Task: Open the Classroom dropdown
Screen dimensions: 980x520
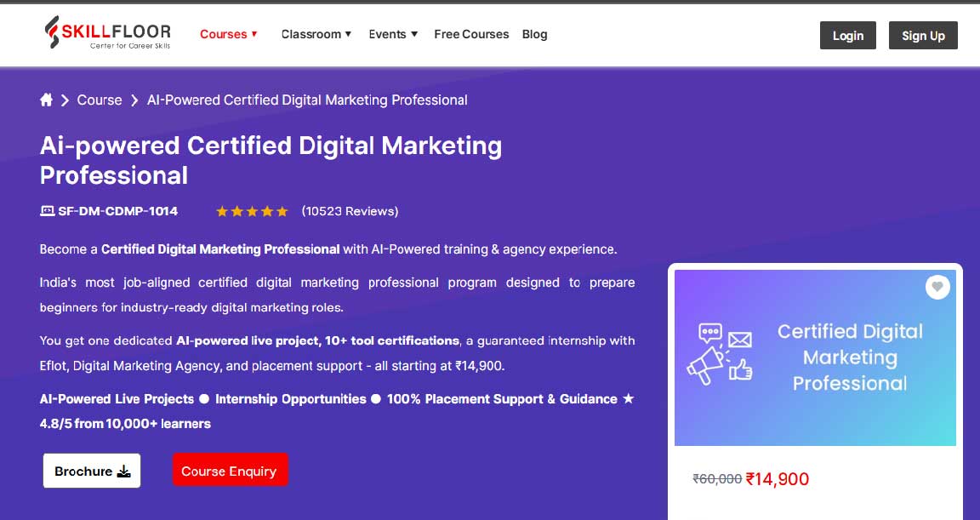Action: (316, 34)
